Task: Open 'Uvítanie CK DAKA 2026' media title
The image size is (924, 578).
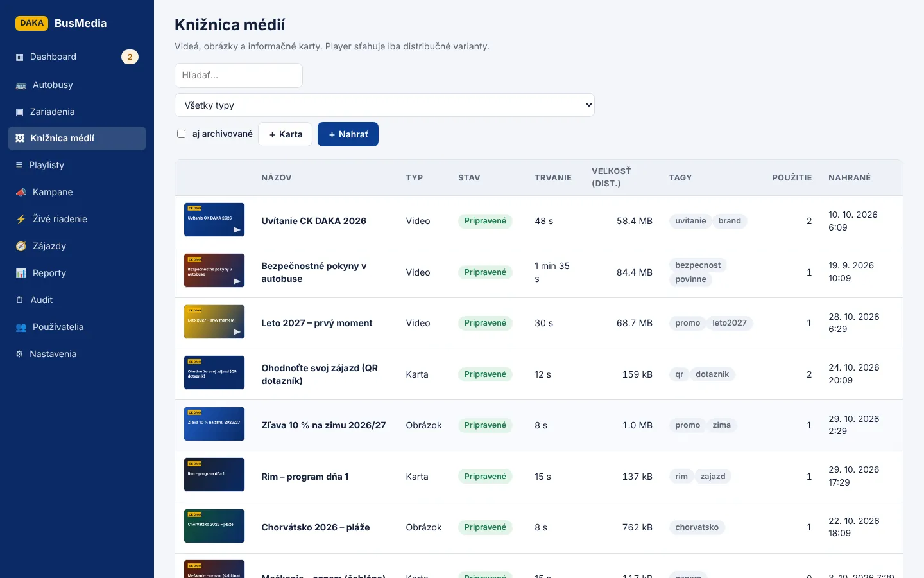Action: tap(314, 221)
